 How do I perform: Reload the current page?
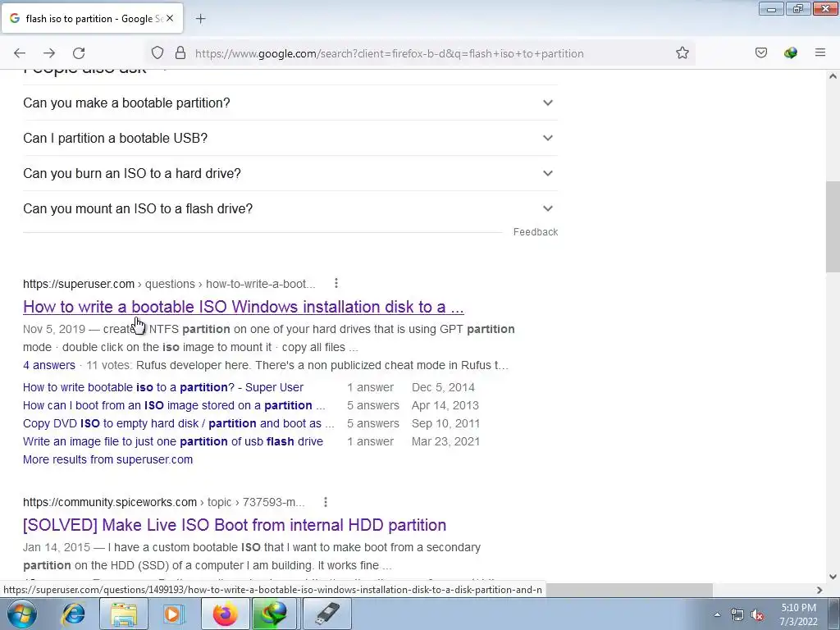tap(79, 53)
